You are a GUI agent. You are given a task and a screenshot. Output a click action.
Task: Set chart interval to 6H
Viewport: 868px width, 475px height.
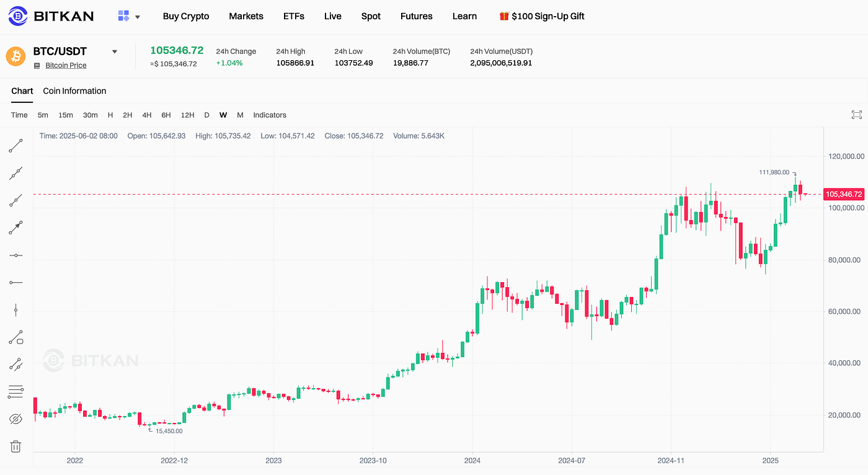pyautogui.click(x=166, y=115)
